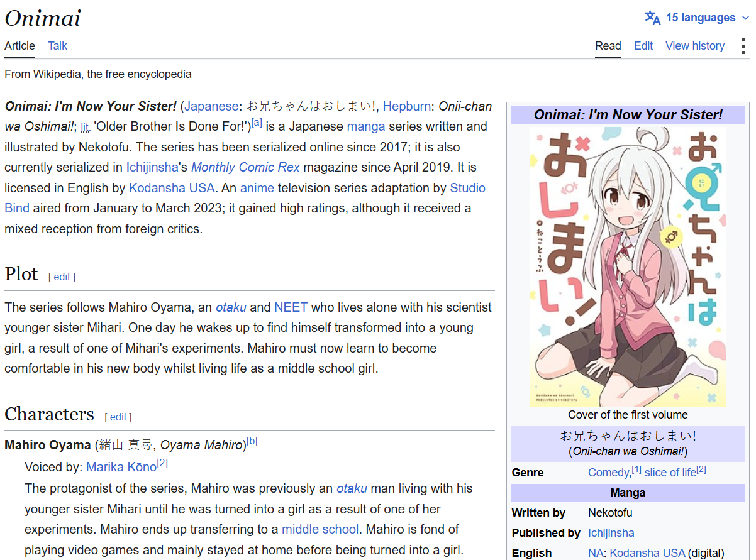Select the 'Cover of the first volume' caption
The width and height of the screenshot is (756, 560).
pyautogui.click(x=628, y=415)
